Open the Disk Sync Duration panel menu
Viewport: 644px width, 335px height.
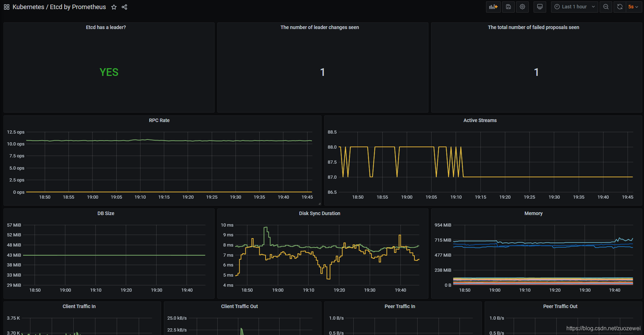[x=319, y=213]
